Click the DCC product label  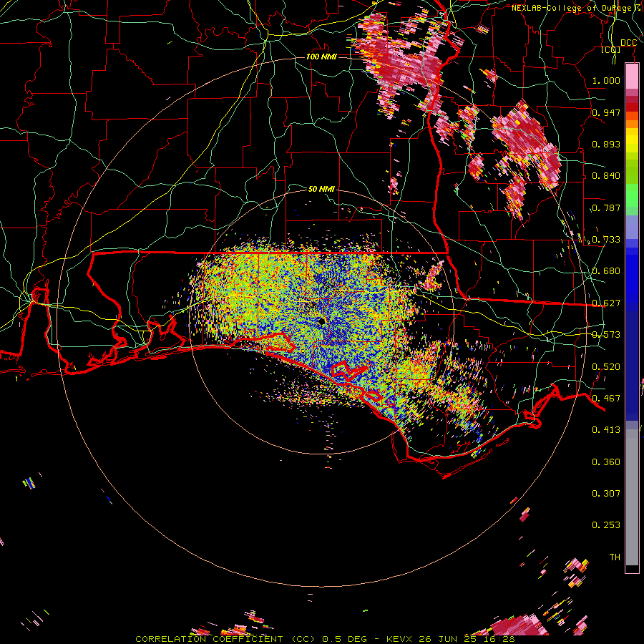(x=628, y=43)
